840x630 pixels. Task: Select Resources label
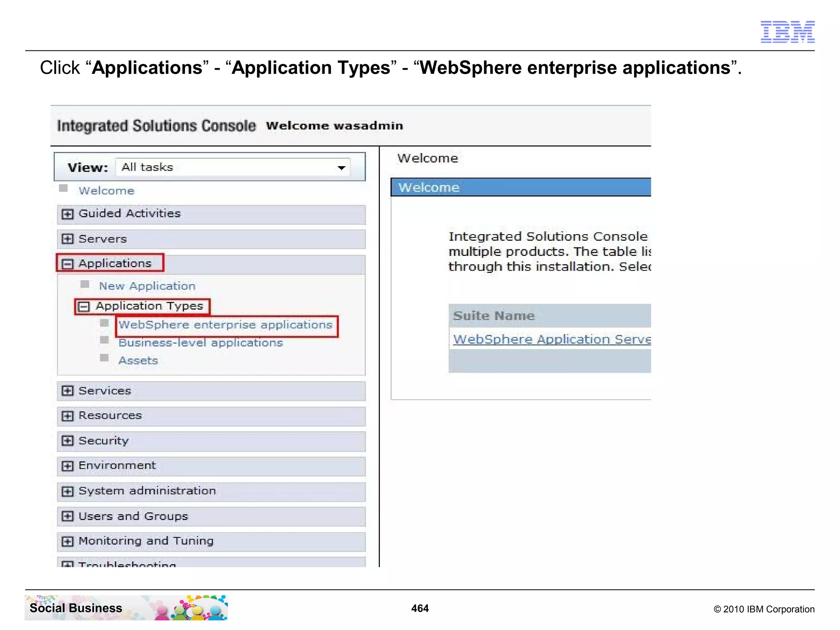(x=110, y=415)
